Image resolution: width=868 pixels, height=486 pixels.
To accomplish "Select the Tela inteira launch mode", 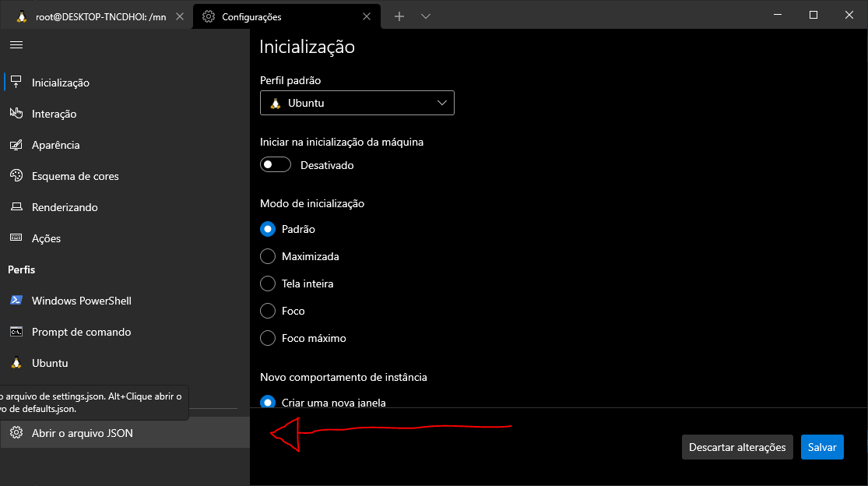I will (x=267, y=283).
